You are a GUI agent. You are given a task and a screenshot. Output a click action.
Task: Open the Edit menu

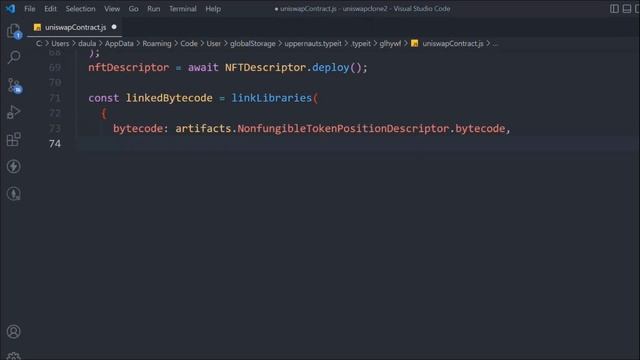coord(50,9)
